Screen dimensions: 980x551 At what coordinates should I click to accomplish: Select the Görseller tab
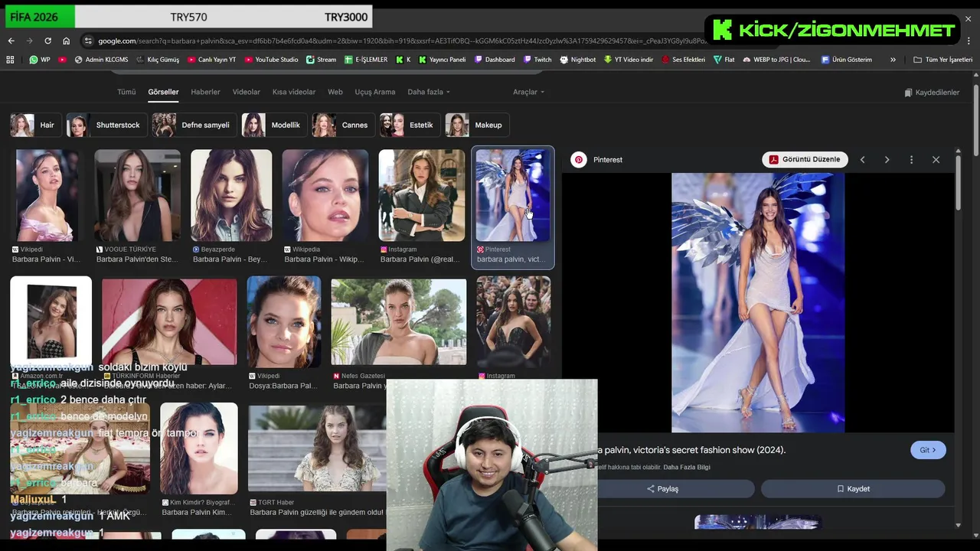(x=163, y=92)
